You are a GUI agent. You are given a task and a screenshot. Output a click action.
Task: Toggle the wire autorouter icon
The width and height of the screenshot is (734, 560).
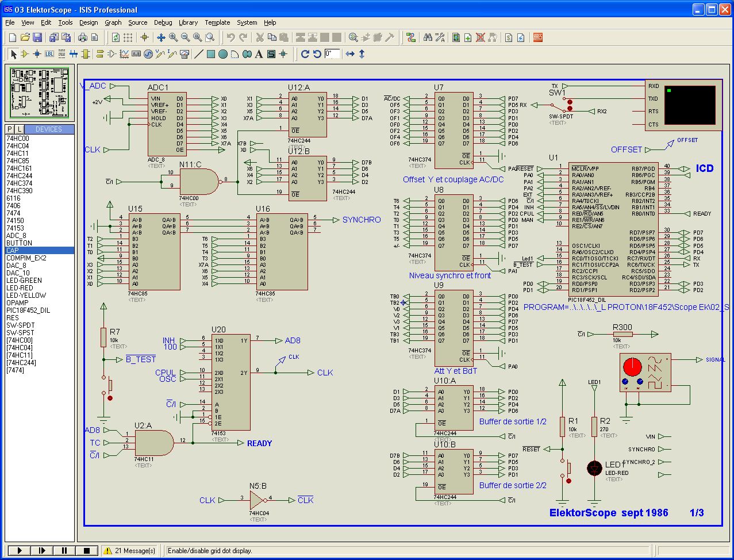pyautogui.click(x=411, y=37)
